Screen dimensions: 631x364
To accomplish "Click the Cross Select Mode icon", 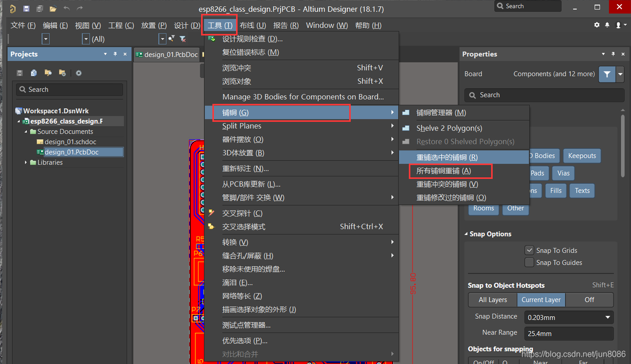I will pos(211,226).
